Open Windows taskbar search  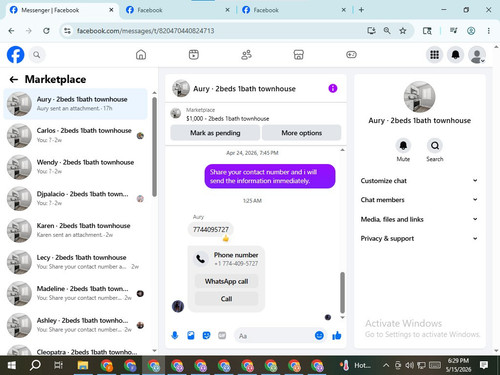[x=35, y=365]
